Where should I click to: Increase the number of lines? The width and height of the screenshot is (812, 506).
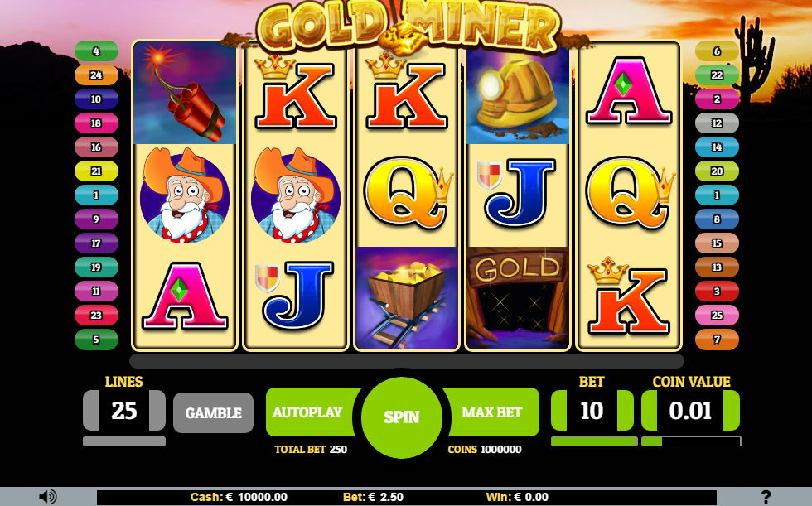157,410
